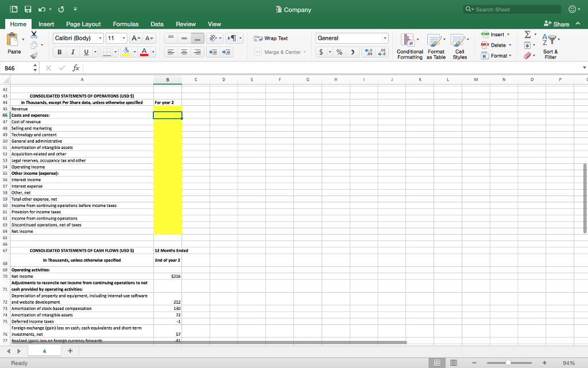Screen dimensions: 588x368
Task: Open the sidebar layout icon in title bar
Action: tap(14, 9)
